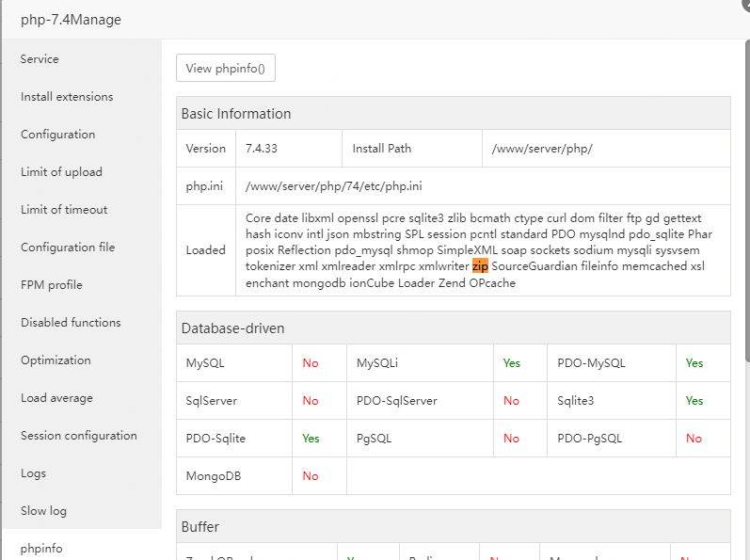Open Limit of timeout settings
Image resolution: width=750 pixels, height=560 pixels.
point(64,210)
